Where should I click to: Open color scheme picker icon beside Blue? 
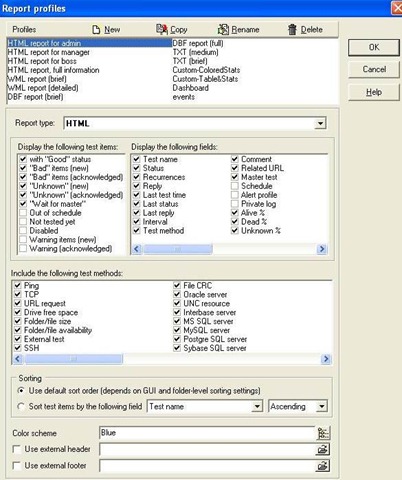pyautogui.click(x=323, y=433)
